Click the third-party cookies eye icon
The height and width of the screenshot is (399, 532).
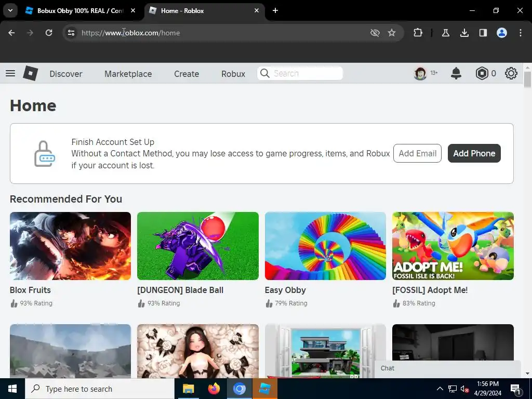point(375,33)
